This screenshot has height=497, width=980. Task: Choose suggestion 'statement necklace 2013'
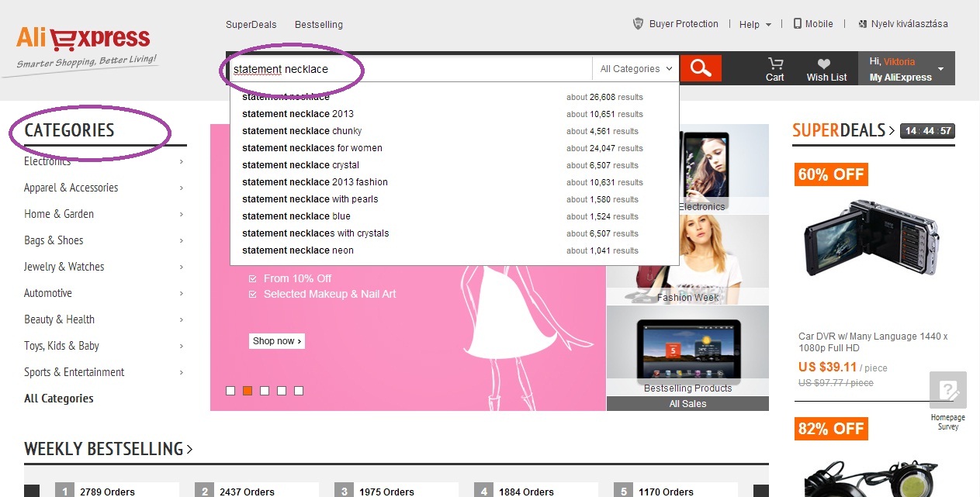click(x=455, y=114)
